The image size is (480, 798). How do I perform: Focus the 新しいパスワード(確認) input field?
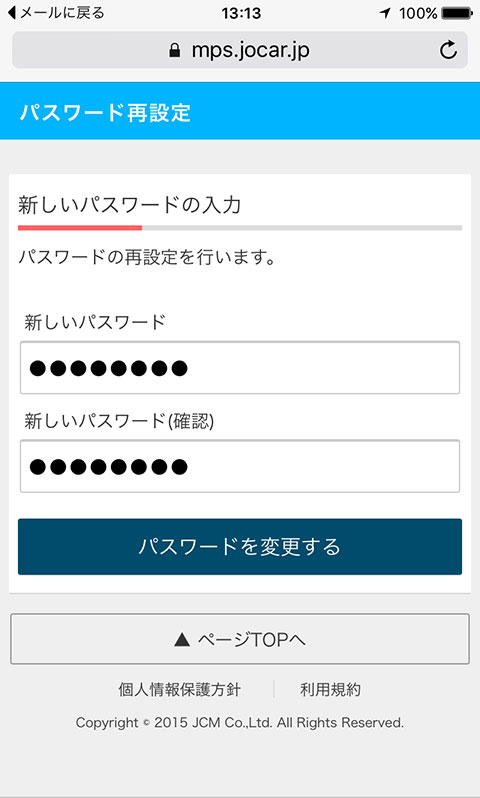click(240, 466)
